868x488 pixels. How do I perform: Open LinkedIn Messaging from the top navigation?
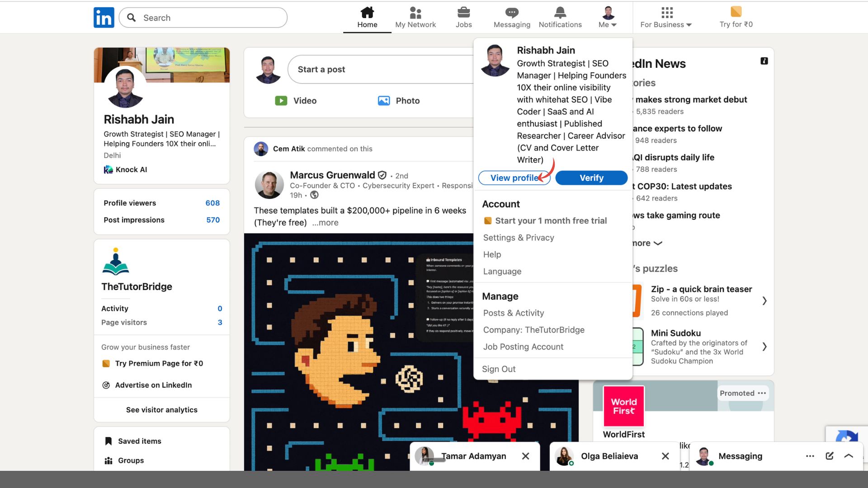coord(511,17)
